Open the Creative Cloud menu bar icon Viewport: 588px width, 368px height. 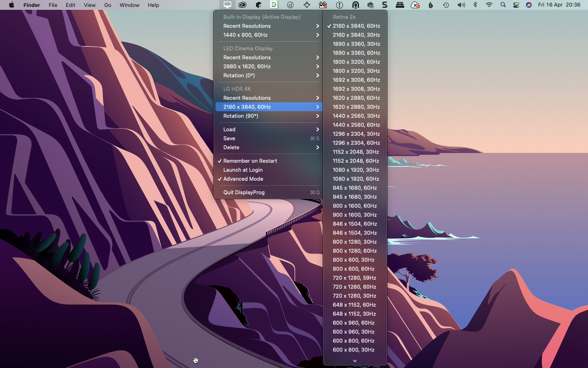coord(243,5)
